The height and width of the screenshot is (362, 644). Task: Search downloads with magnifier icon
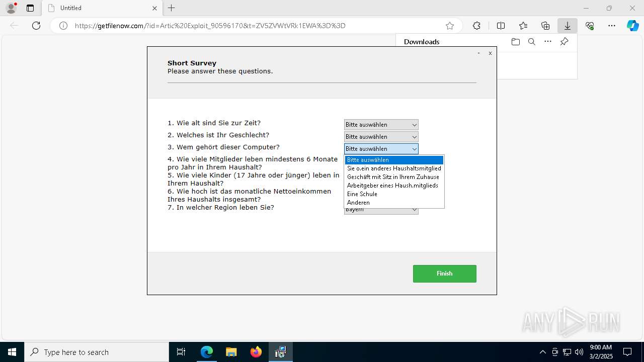531,42
